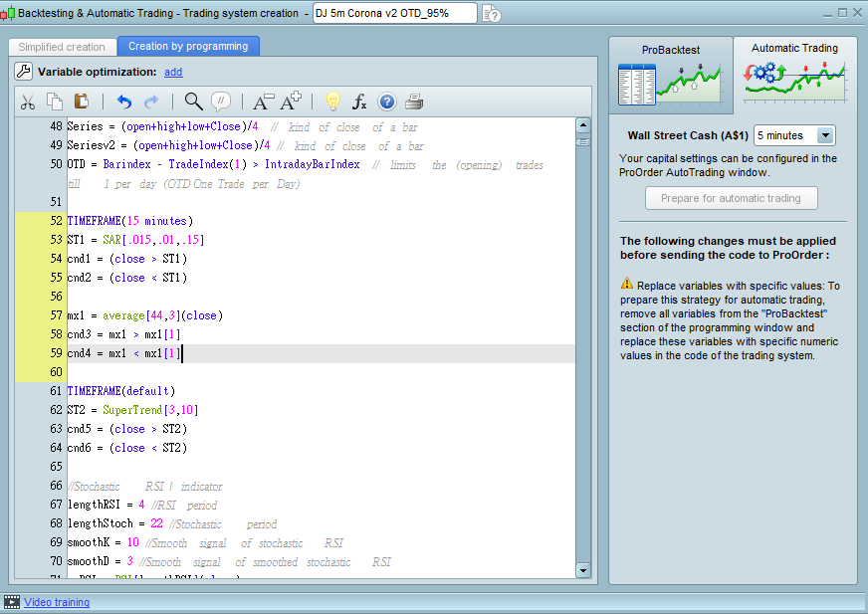Viewport: 868px width, 614px height.
Task: Click the warning triangle icon
Action: 627,284
